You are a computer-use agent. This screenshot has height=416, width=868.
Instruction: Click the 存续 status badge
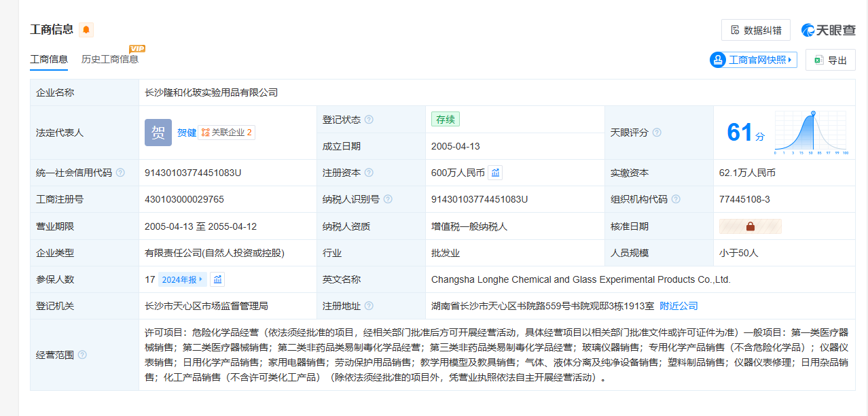pos(446,119)
